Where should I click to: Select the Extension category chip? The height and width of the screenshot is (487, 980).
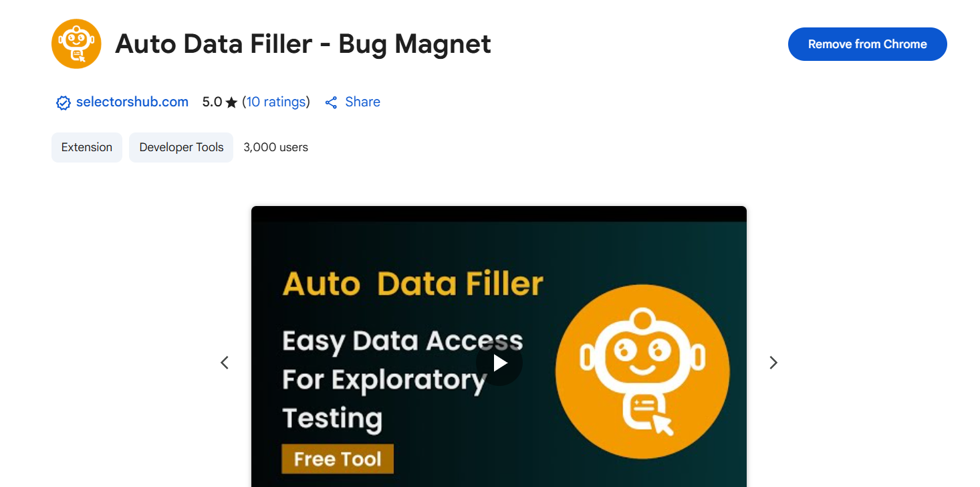[x=87, y=147]
